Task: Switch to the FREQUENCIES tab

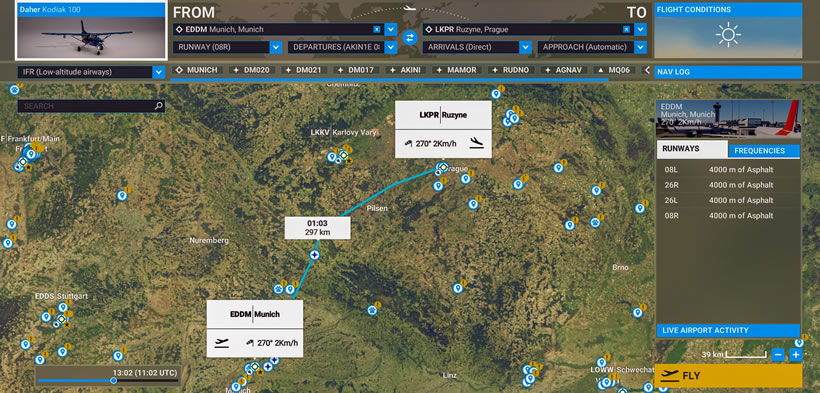Action: 764,151
